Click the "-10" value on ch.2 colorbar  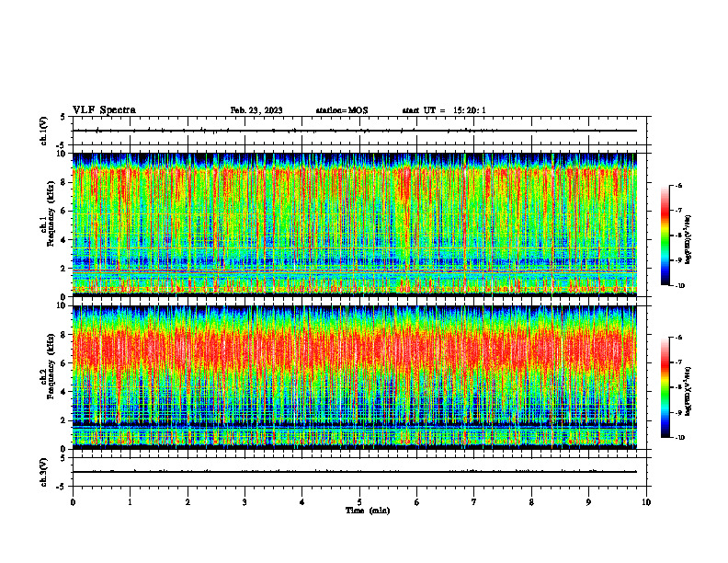click(x=679, y=438)
